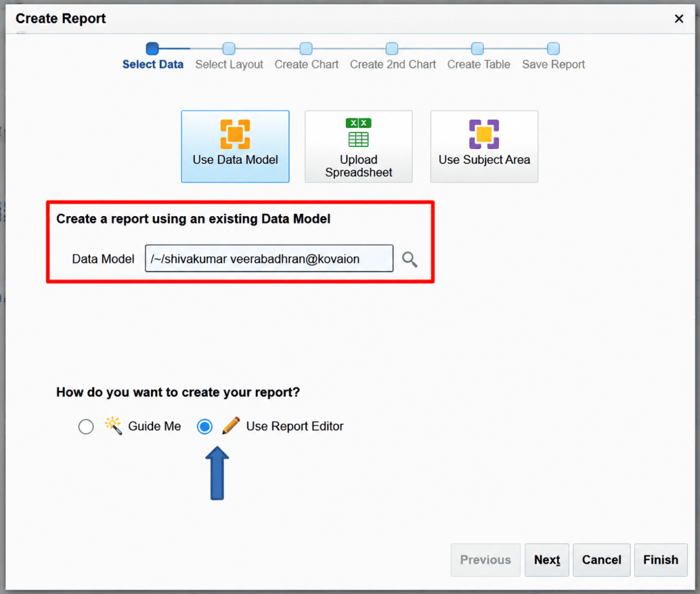Screen dimensions: 700x594
Task: Click the 'Use Report Editor' label text
Action: click(x=295, y=427)
